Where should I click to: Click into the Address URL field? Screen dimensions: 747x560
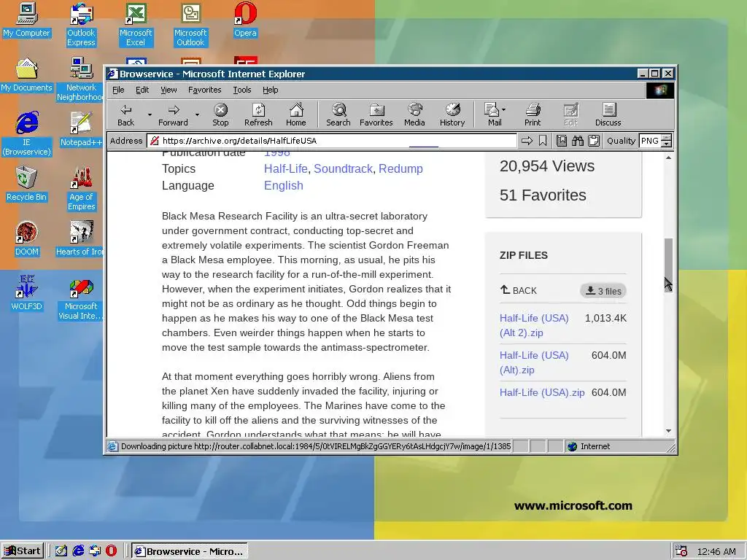pyautogui.click(x=332, y=141)
